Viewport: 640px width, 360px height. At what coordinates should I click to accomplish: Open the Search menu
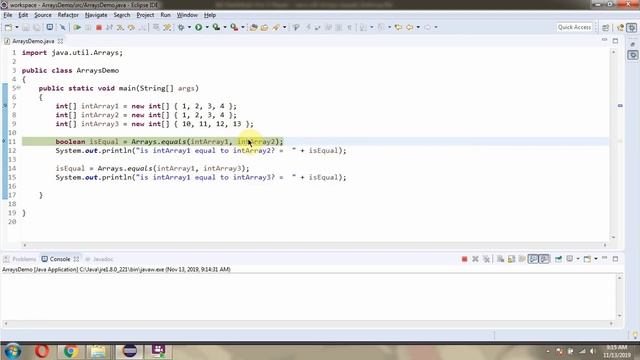(122, 15)
